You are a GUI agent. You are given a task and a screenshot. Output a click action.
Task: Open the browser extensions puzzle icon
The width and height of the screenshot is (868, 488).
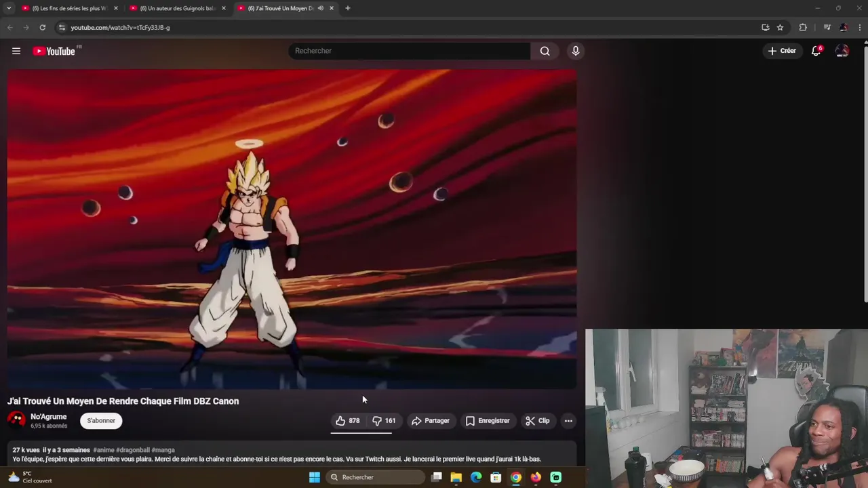803,27
